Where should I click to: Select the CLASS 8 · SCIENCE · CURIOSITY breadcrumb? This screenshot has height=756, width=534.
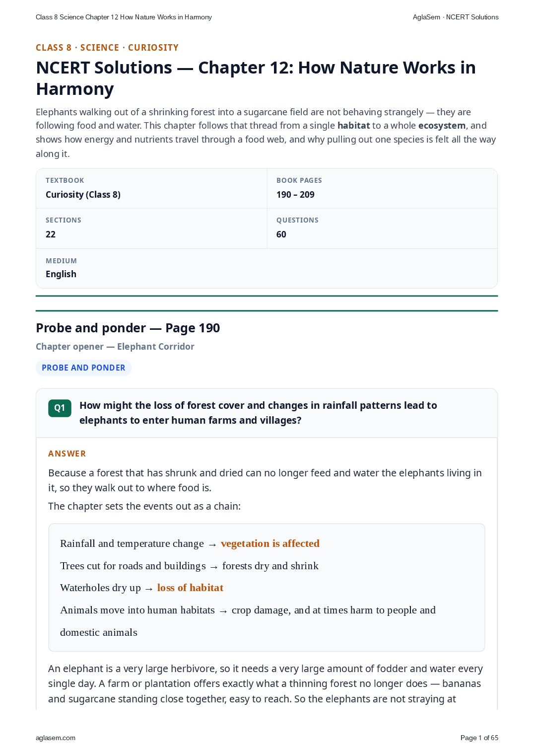pos(107,48)
